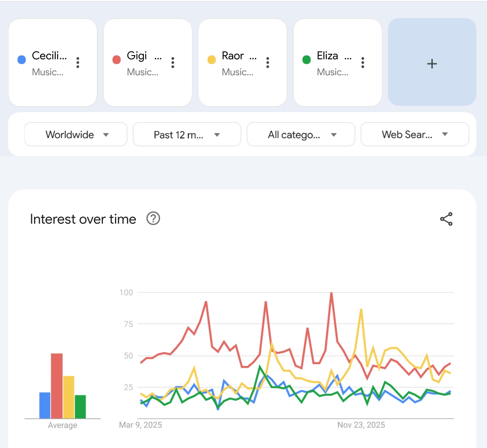This screenshot has height=448, width=487.
Task: Select the yellow average bar
Action: pos(69,397)
